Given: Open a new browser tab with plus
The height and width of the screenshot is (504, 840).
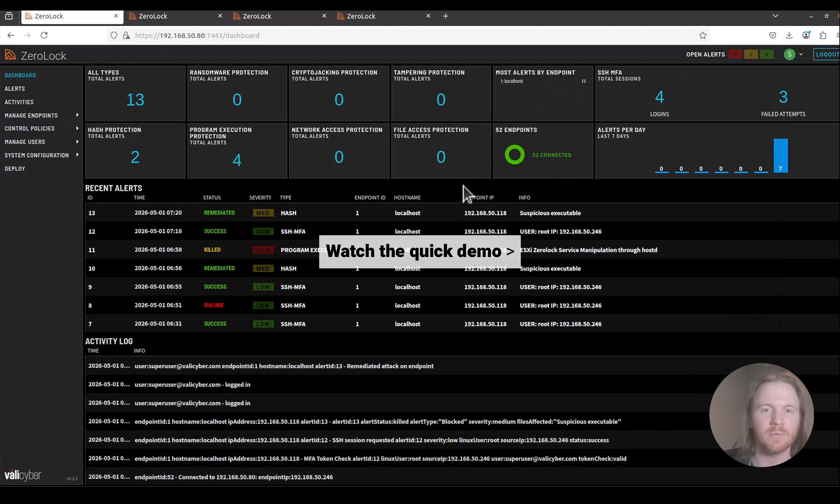Looking at the screenshot, I should tap(446, 16).
